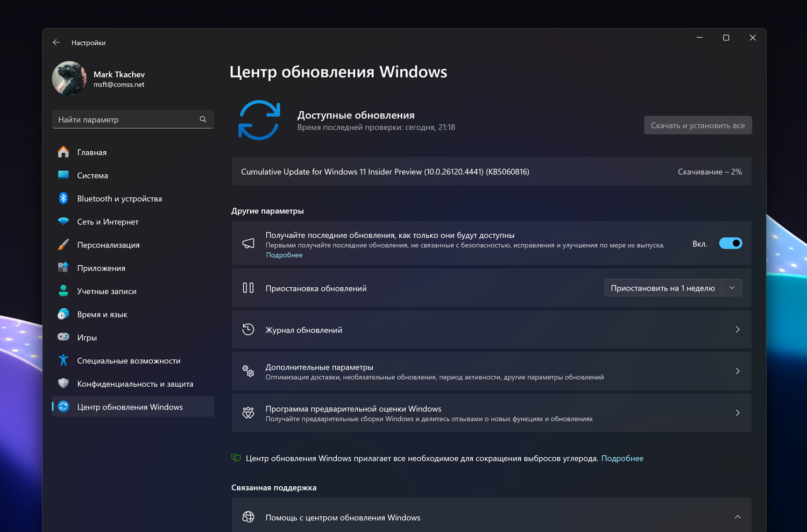Open the Главная home icon
The height and width of the screenshot is (532, 807).
point(63,152)
